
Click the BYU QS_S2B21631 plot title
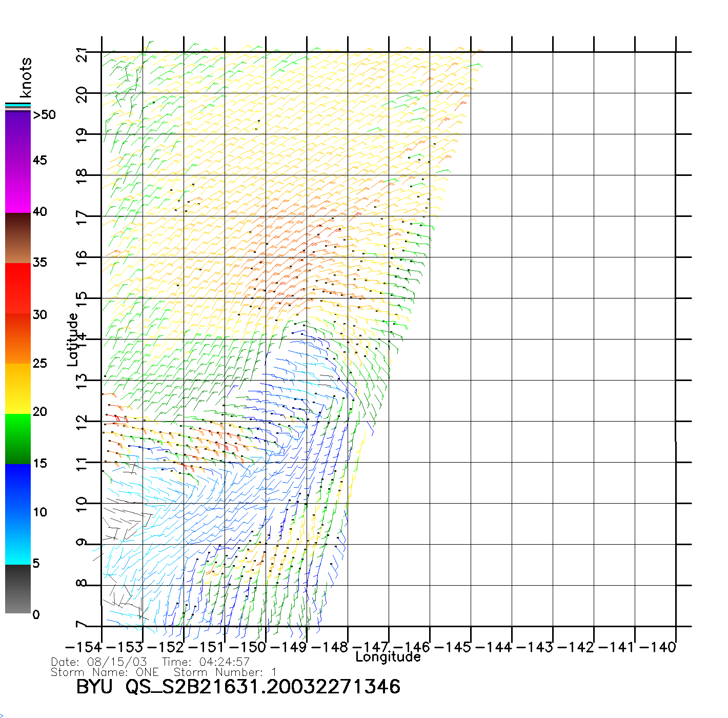tap(238, 687)
